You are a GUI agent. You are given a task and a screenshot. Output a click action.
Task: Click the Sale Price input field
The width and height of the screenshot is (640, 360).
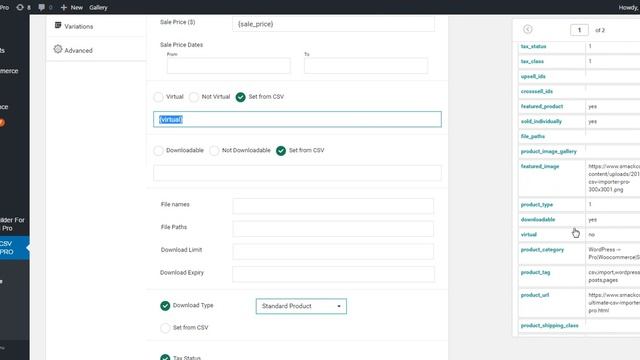(333, 24)
